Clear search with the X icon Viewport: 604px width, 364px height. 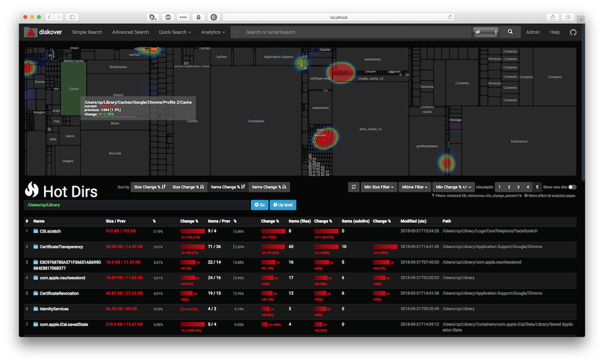click(x=236, y=32)
